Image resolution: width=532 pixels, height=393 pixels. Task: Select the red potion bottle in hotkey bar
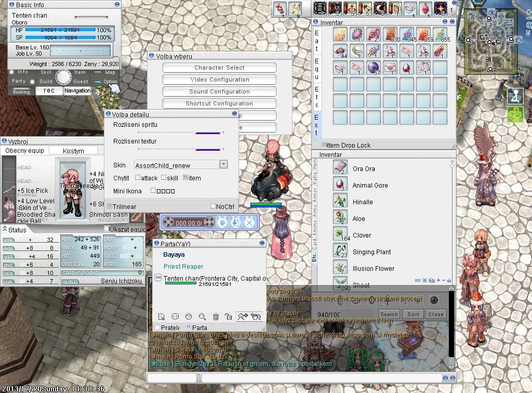click(425, 8)
